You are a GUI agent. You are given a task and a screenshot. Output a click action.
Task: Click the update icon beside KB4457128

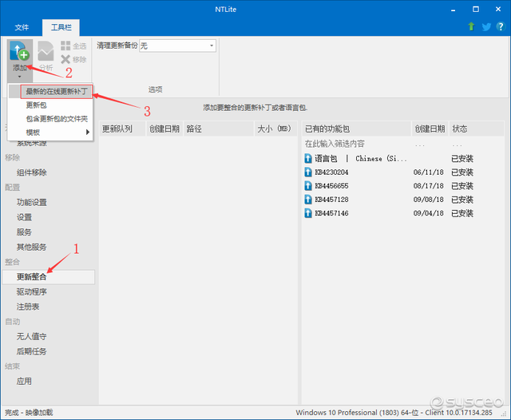(x=308, y=200)
